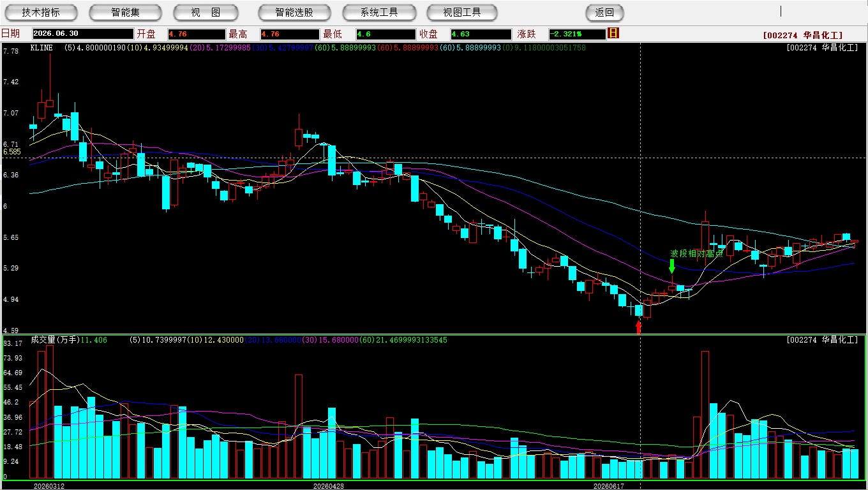
Task: Click the 7.78 price axis label
Action: [x=10, y=51]
